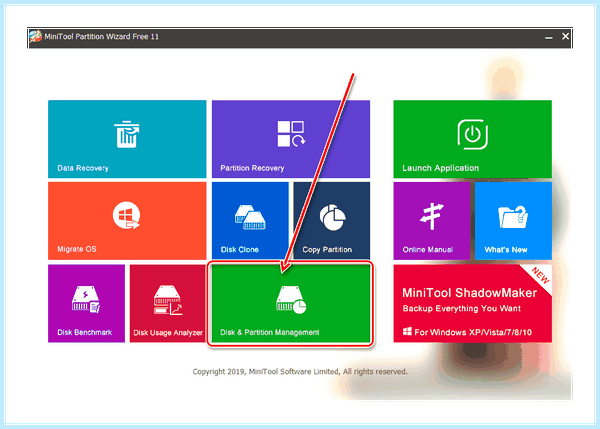Minimize the MiniTool Partition Wizard window

549,37
